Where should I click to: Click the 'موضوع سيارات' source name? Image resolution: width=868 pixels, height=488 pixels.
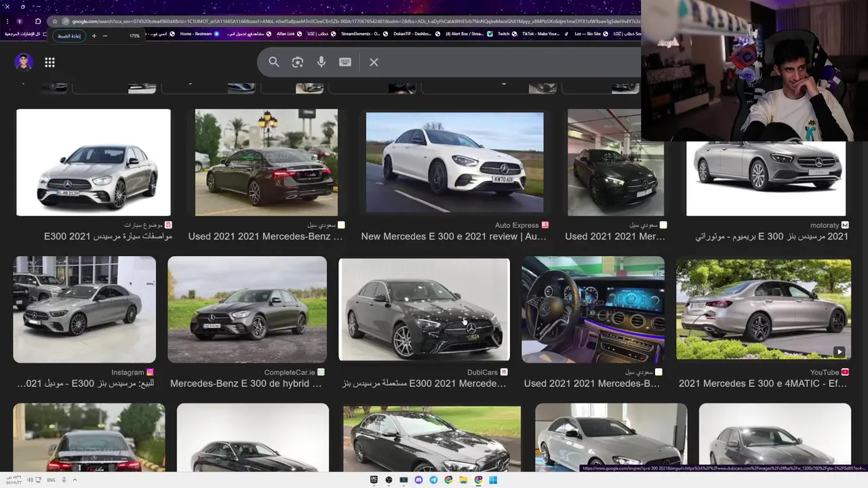point(143,225)
